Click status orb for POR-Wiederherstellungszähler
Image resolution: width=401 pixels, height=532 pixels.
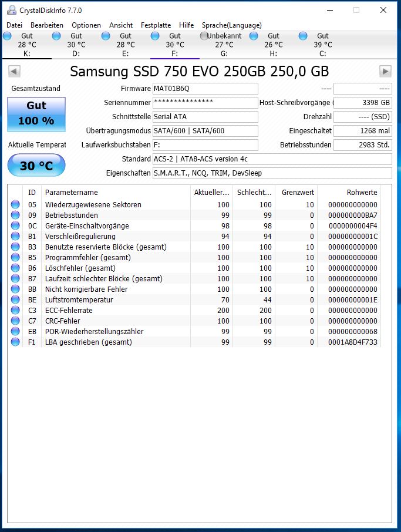pyautogui.click(x=15, y=331)
